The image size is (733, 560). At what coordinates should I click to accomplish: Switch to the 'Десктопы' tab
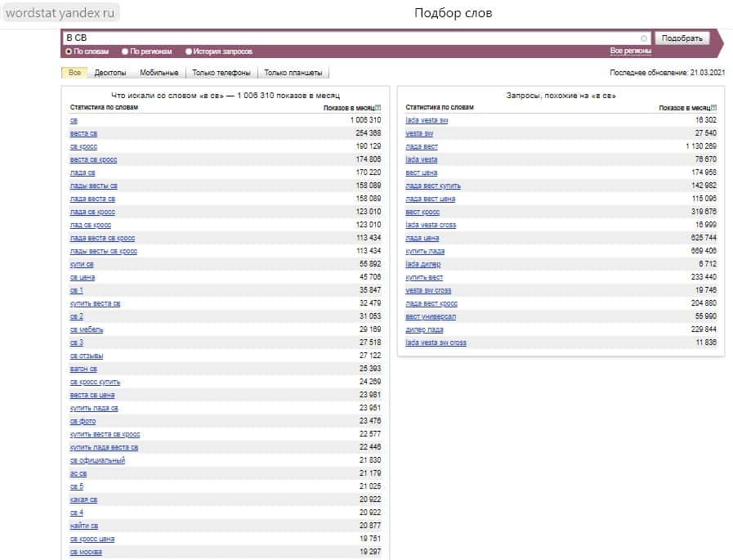[x=110, y=73]
